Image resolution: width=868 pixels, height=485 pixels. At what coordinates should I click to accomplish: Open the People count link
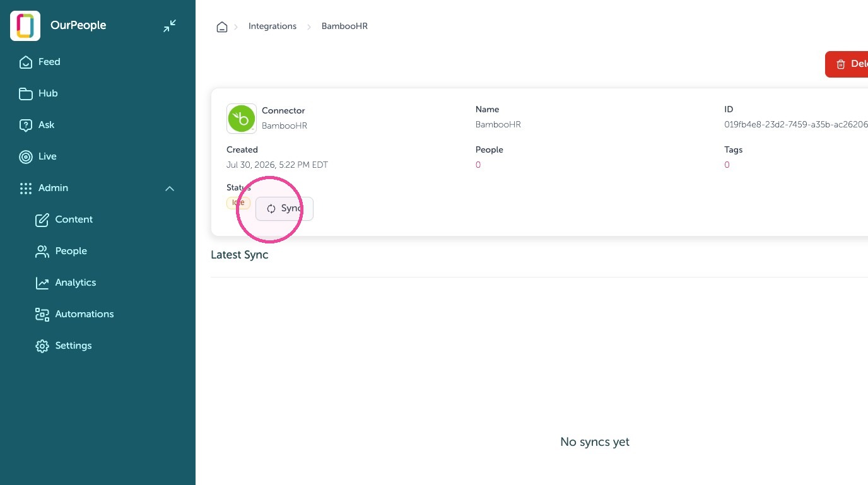coord(478,165)
